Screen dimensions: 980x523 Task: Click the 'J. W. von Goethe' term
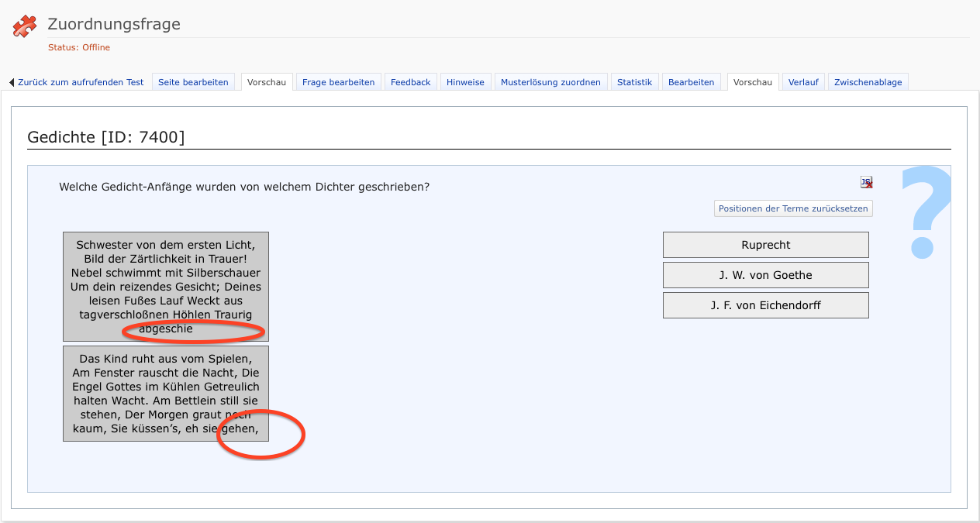tap(765, 275)
